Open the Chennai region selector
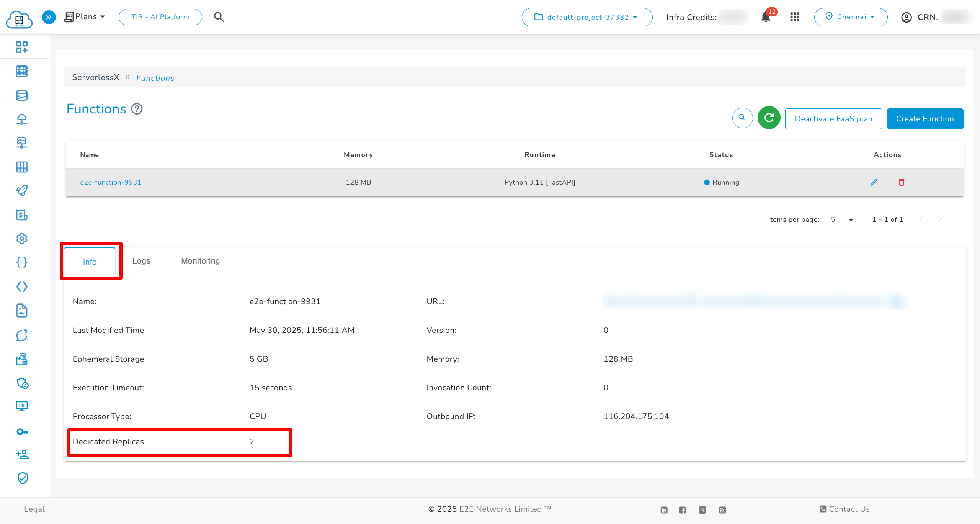The image size is (980, 524). pos(851,17)
